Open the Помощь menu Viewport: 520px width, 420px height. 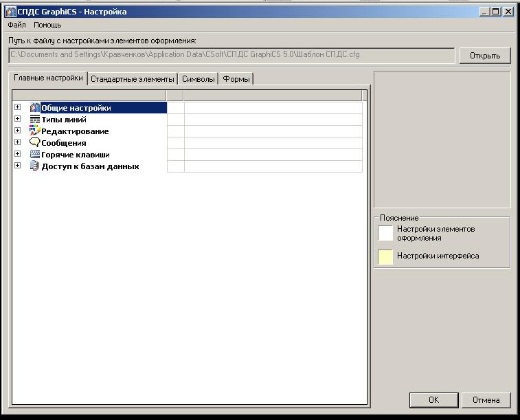coord(47,25)
